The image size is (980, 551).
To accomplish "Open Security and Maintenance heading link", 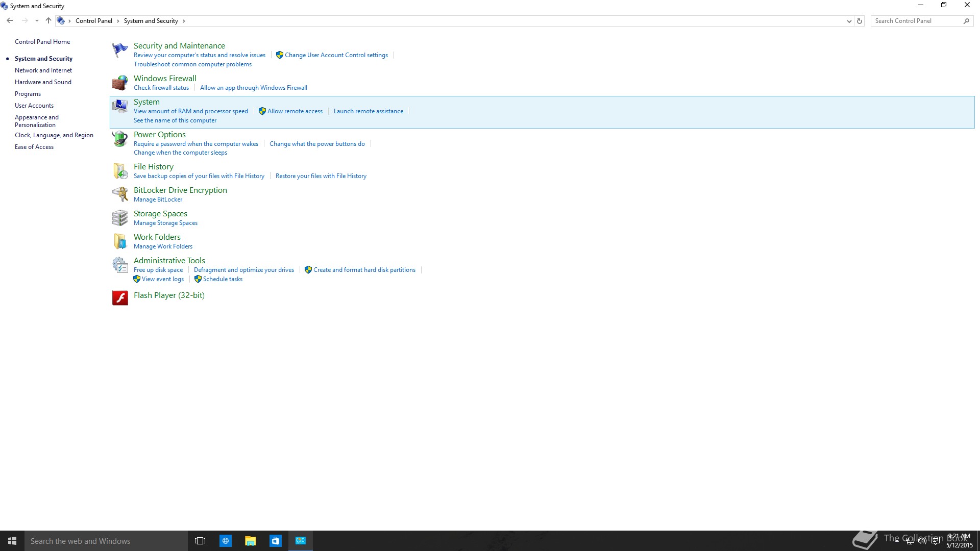I will [x=179, y=46].
